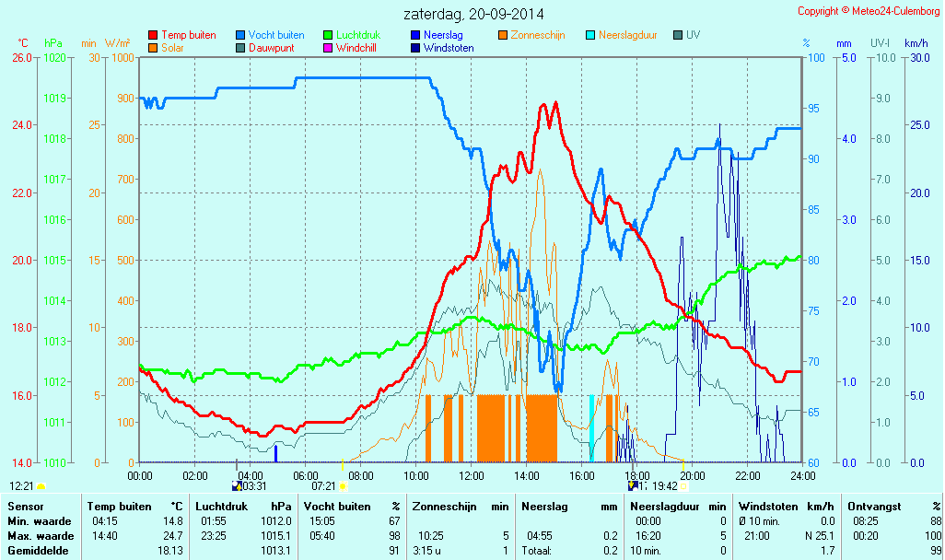Click the Ontvangst column header in table
This screenshot has height=560, width=945.
coord(872,506)
